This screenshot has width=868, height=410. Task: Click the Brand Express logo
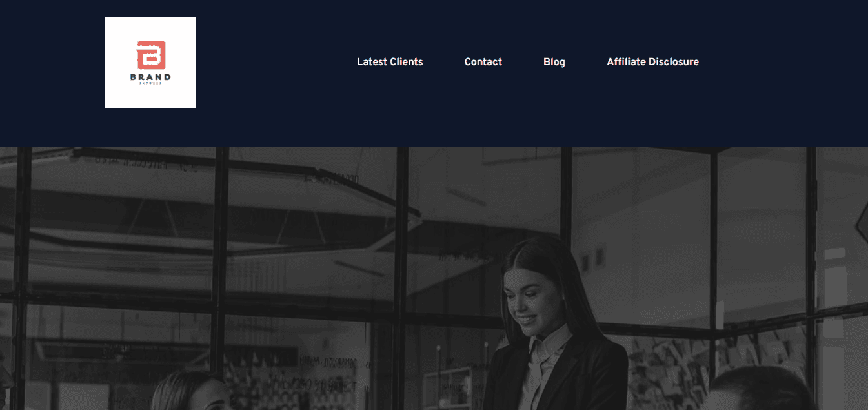[150, 63]
